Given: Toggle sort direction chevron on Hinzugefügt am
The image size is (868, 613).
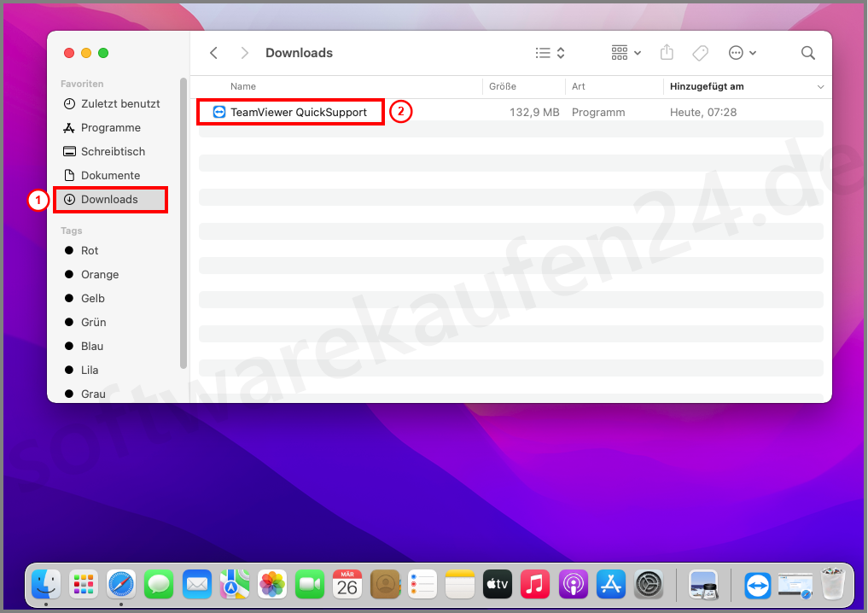Looking at the screenshot, I should pyautogui.click(x=820, y=87).
